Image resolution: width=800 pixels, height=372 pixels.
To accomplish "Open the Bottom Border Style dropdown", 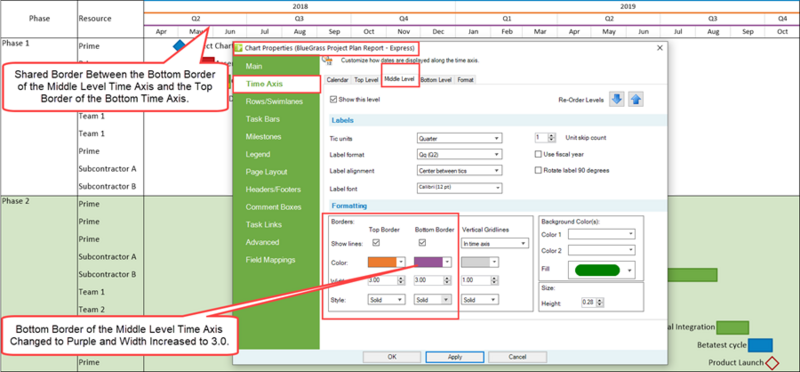I will (433, 300).
